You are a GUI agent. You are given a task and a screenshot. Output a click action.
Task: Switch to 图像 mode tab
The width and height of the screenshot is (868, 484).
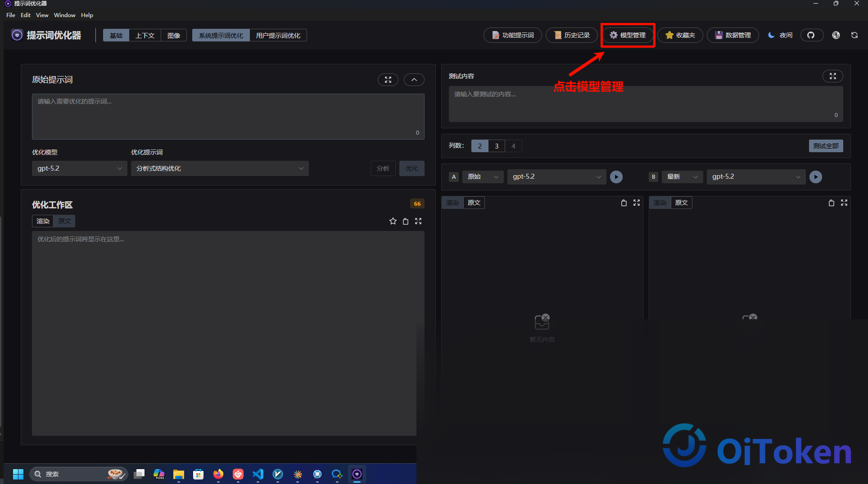tap(174, 35)
